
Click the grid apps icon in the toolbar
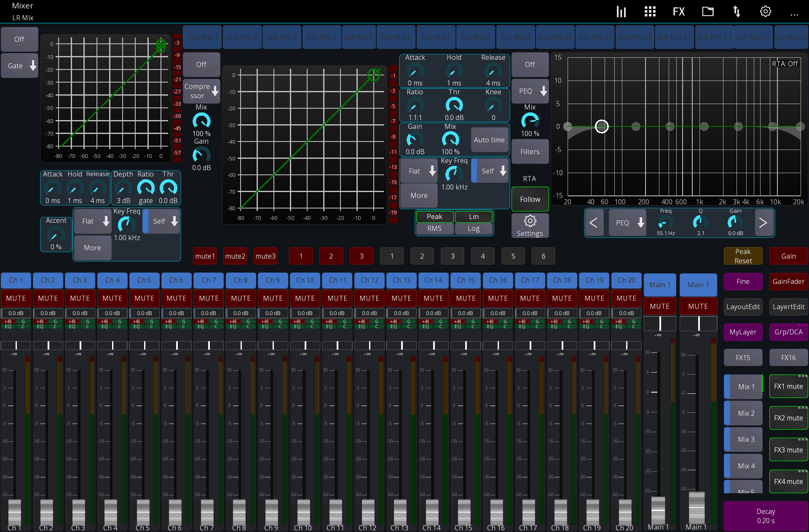click(650, 11)
